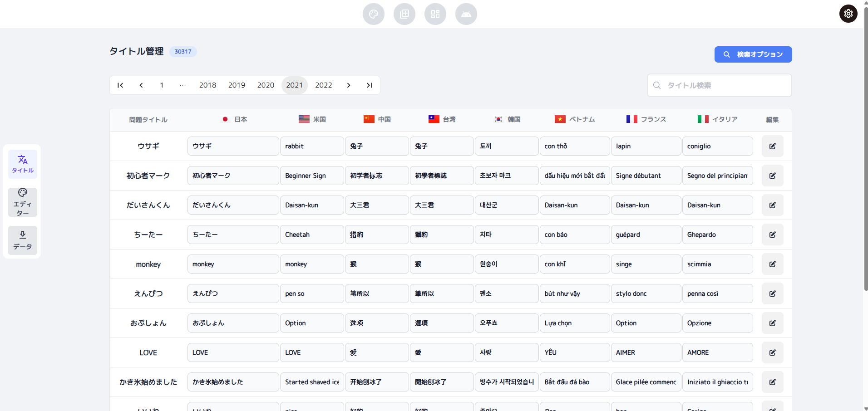This screenshot has width=868, height=411.
Task: Edit the ちーたー row
Action: point(772,235)
